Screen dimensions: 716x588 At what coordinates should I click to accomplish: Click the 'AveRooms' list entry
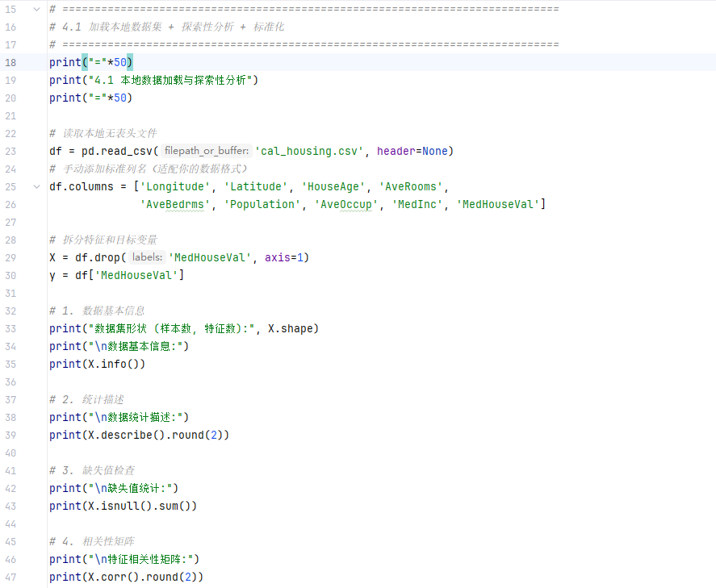click(411, 186)
